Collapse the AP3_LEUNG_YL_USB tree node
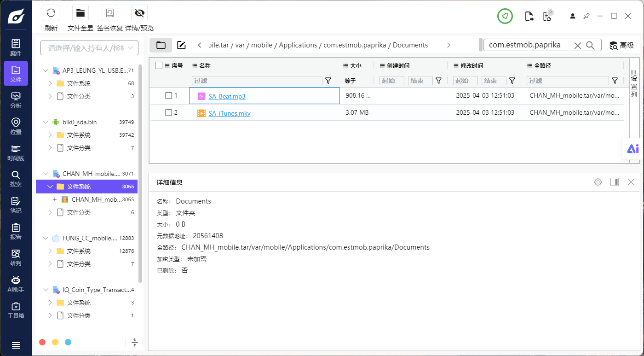This screenshot has width=644, height=356. [x=45, y=70]
